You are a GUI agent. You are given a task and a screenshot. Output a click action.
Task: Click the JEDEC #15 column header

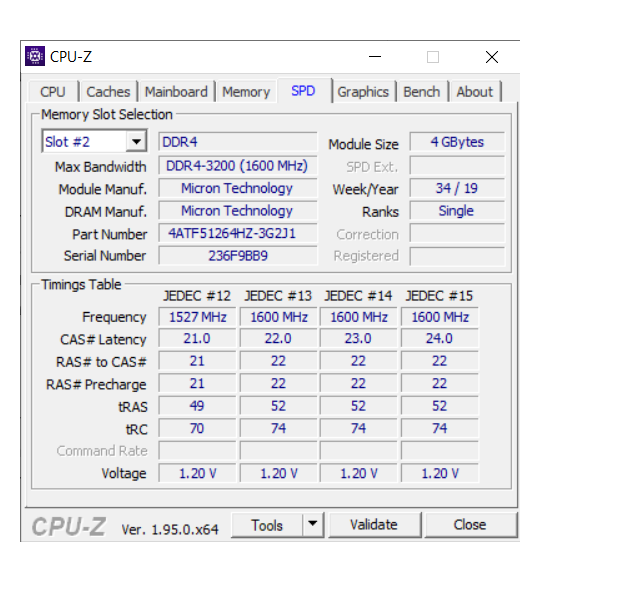[x=439, y=296]
